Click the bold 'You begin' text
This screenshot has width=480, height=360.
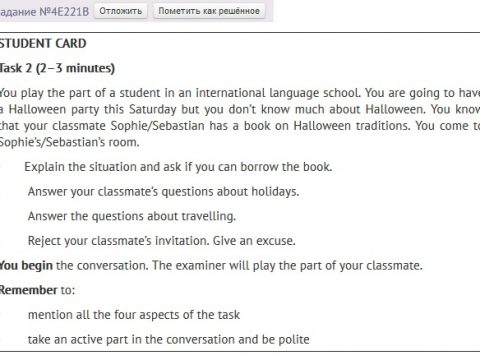click(26, 266)
